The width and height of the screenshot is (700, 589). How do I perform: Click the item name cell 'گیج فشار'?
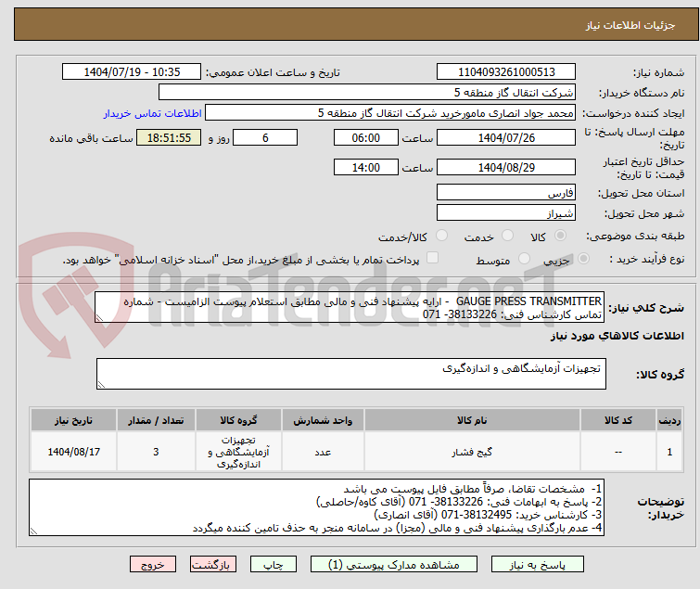click(x=472, y=452)
